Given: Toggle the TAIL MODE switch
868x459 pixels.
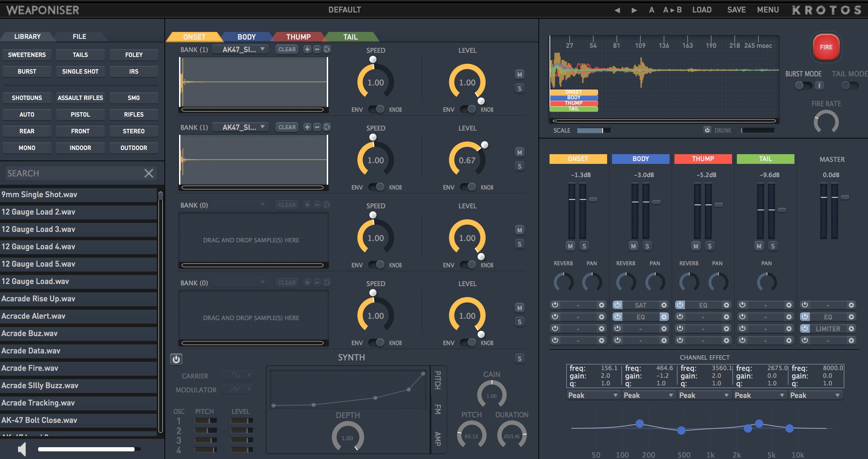Looking at the screenshot, I should click(x=850, y=85).
